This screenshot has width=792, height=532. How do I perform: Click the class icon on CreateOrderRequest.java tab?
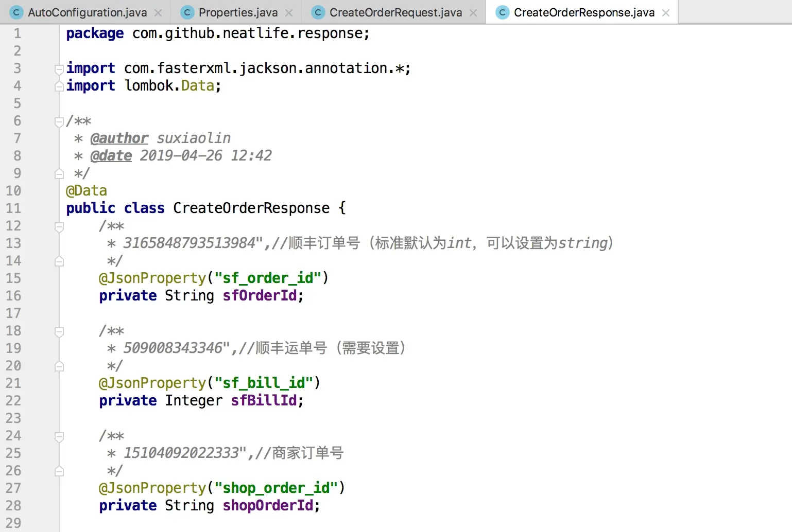319,12
